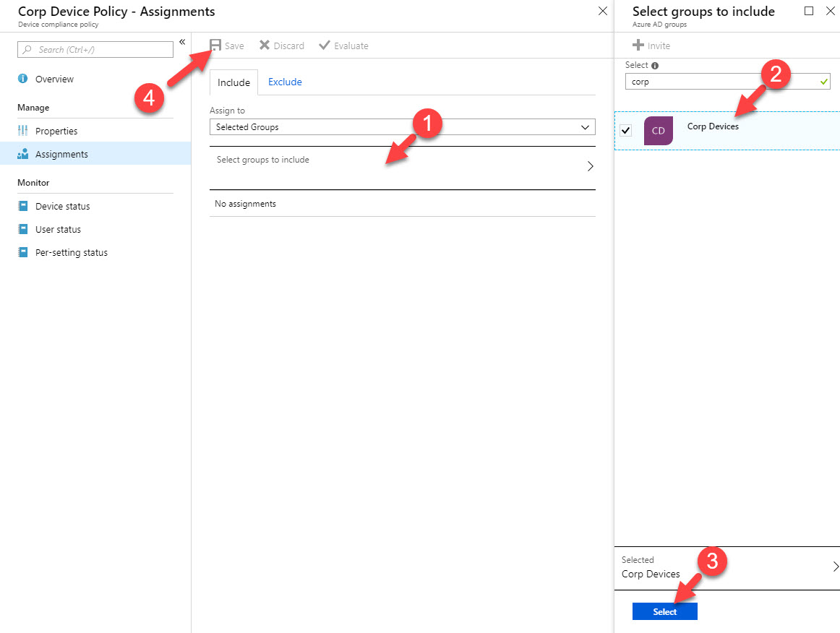Open the Assign to Selected Groups dropdown
Screen dimensions: 840x633
(403, 127)
